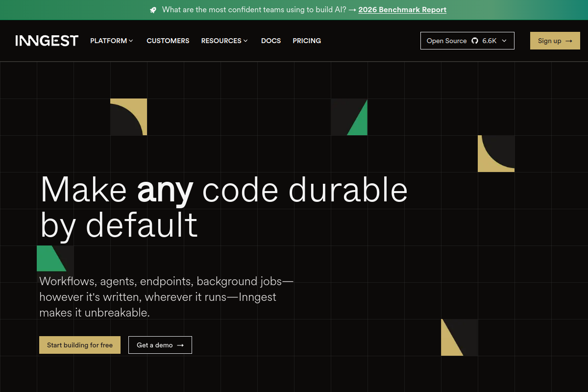The height and width of the screenshot is (392, 588).
Task: Click the arrow icon on the Sign up button
Action: 569,41
